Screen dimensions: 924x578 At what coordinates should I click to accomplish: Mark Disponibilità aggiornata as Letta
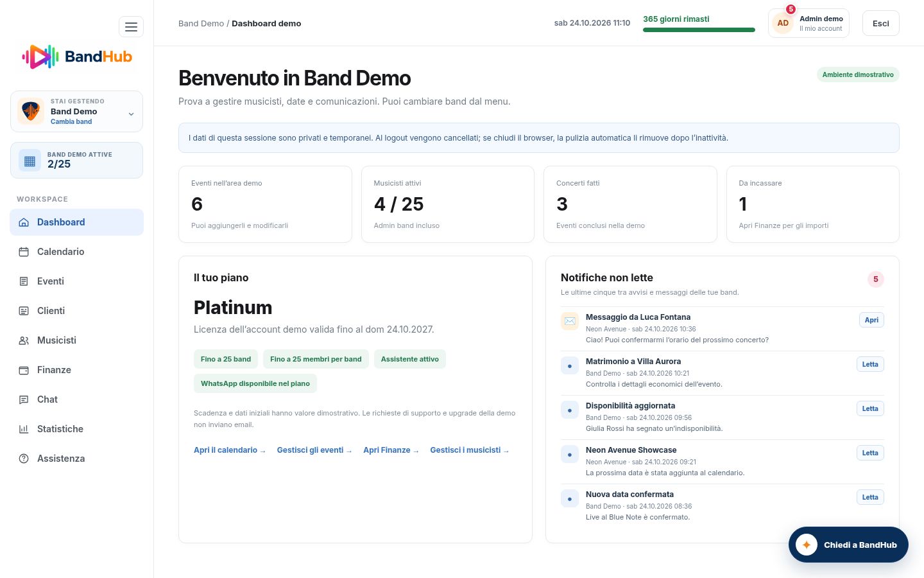click(x=870, y=408)
